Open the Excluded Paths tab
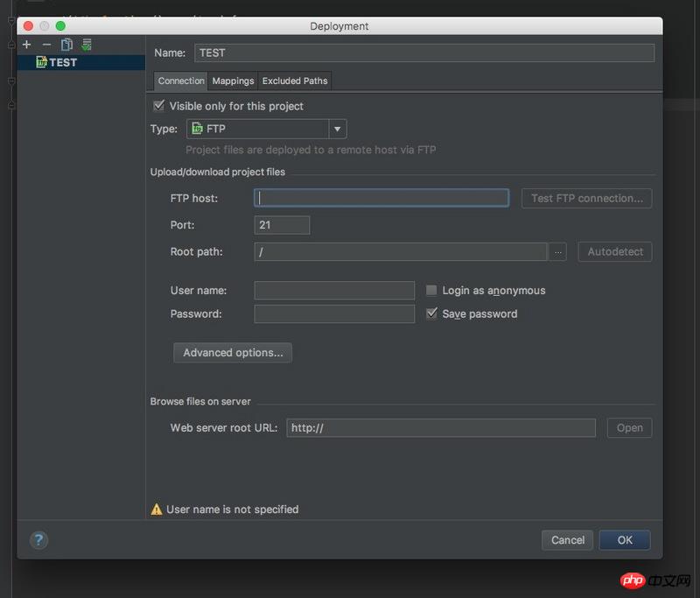Viewport: 700px width, 598px height. coord(295,81)
